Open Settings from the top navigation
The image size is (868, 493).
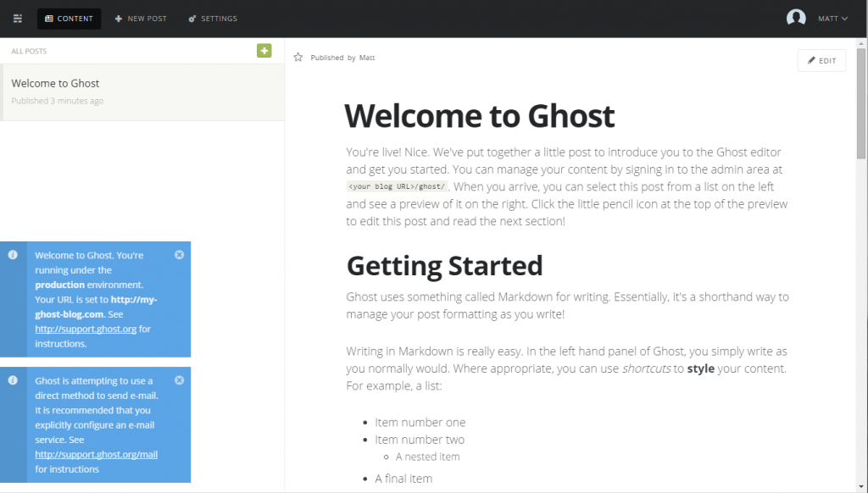(212, 18)
